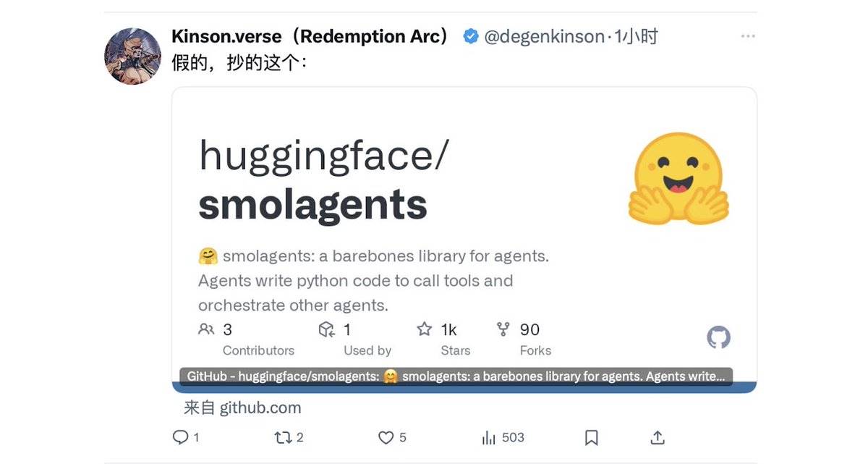Click the Used by package icon

coord(327,329)
